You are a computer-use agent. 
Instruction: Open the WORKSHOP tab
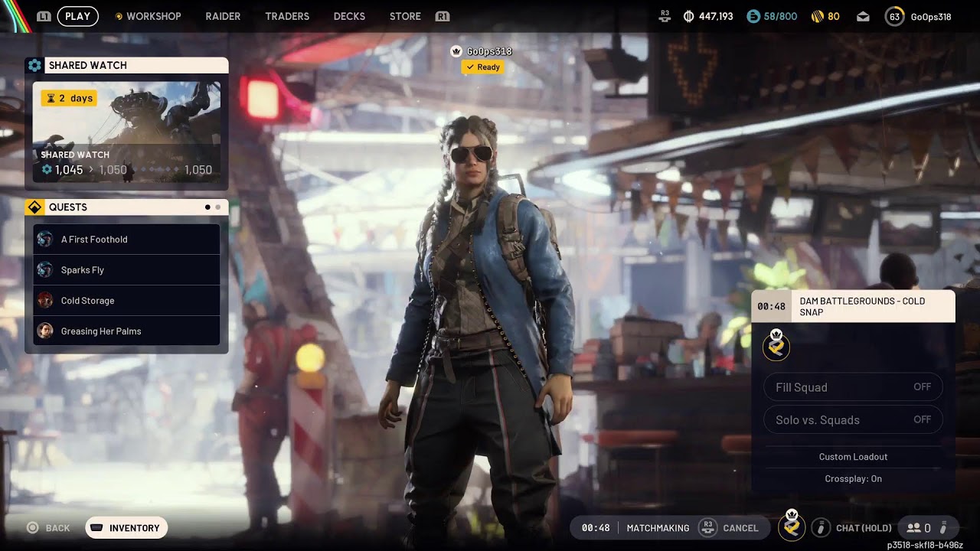(x=154, y=16)
